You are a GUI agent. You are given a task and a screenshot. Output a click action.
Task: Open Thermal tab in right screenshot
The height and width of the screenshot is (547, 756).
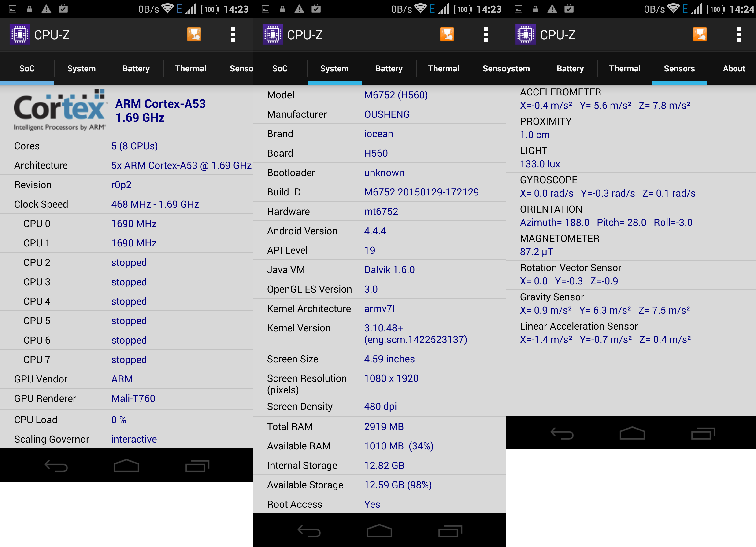pyautogui.click(x=625, y=69)
